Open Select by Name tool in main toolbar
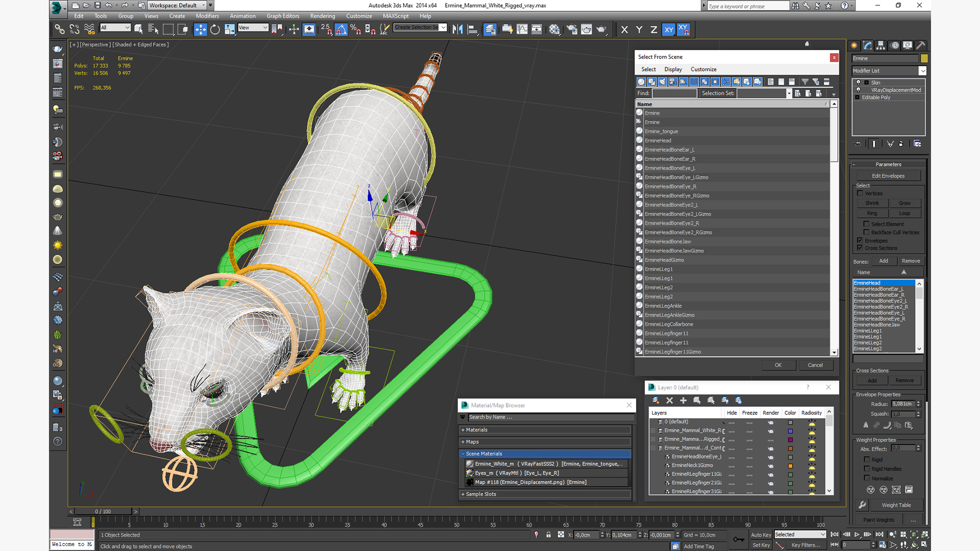Screen dimensions: 980x551 153,30
